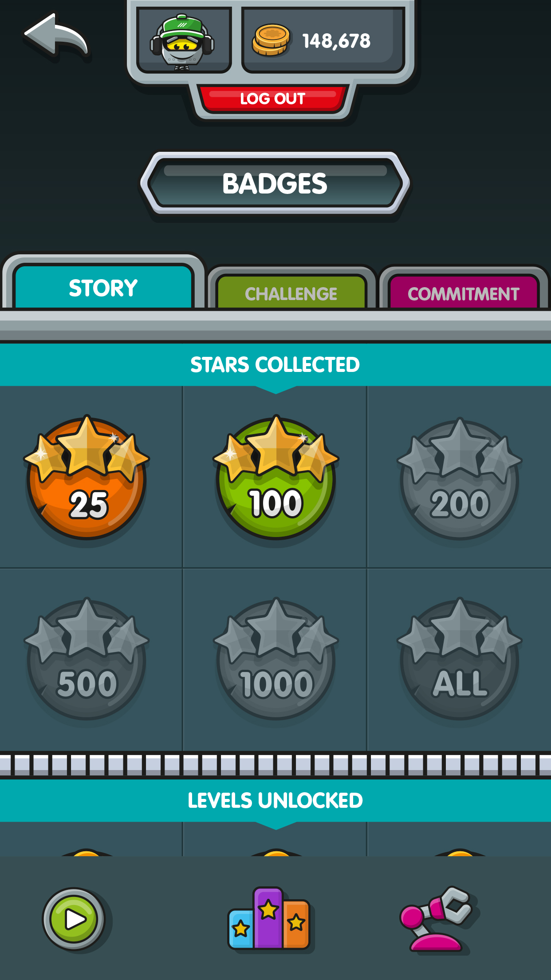Start playing with the green play button

(75, 919)
